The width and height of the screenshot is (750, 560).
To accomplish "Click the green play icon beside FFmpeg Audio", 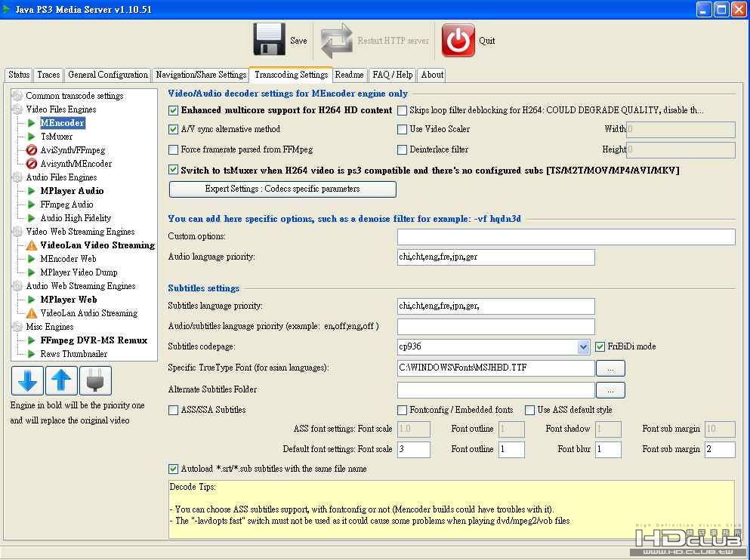I will click(x=32, y=205).
